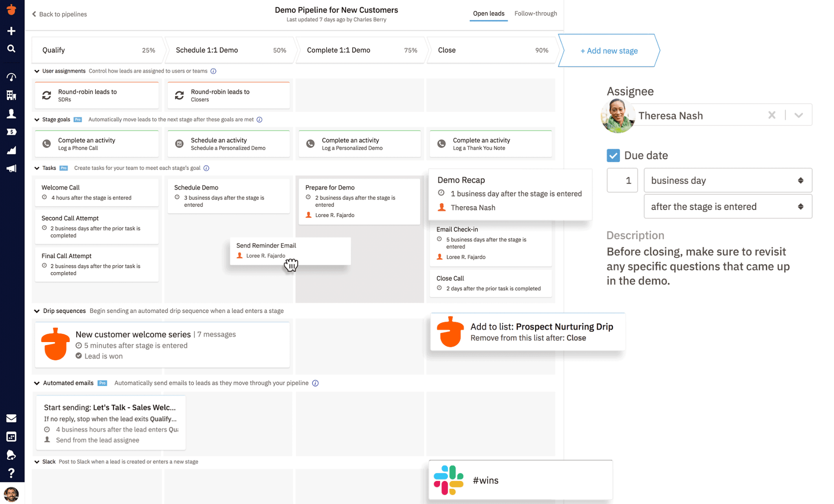The width and height of the screenshot is (834, 504).
Task: Open the acorn logo home icon
Action: point(11,10)
